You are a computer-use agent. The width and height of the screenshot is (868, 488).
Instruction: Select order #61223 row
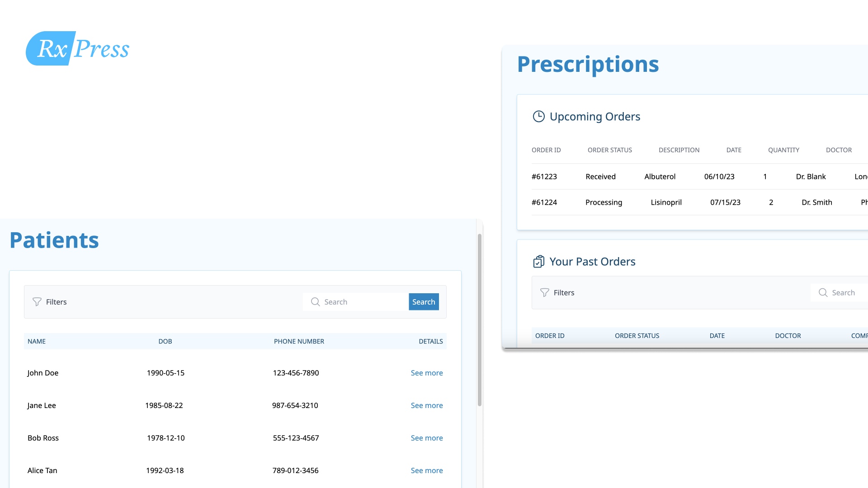(544, 177)
